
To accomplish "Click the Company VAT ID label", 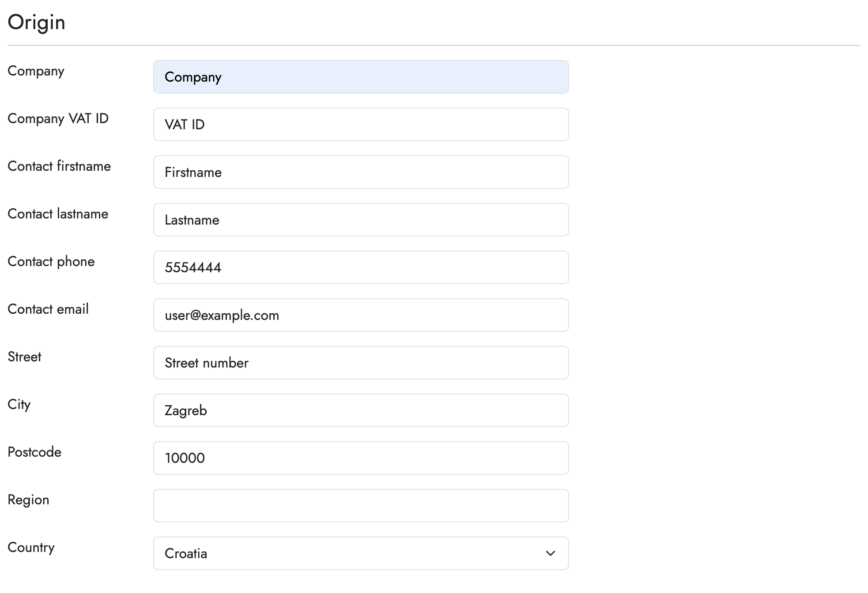I will point(58,118).
